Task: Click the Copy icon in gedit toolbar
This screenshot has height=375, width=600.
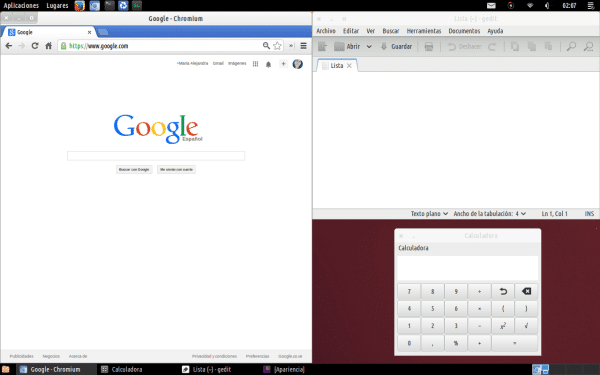Action: tap(532, 47)
